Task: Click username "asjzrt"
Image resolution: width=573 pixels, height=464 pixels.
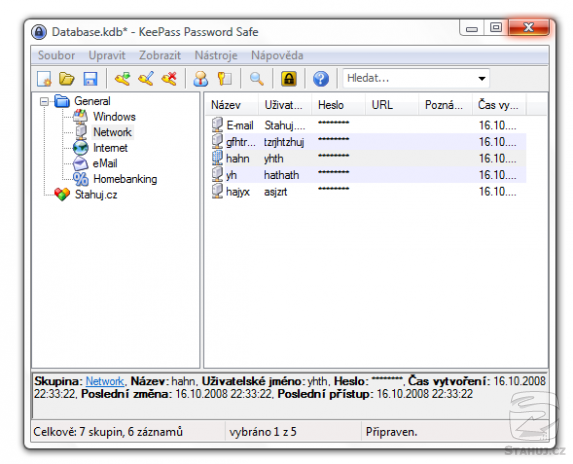Action: (x=276, y=192)
